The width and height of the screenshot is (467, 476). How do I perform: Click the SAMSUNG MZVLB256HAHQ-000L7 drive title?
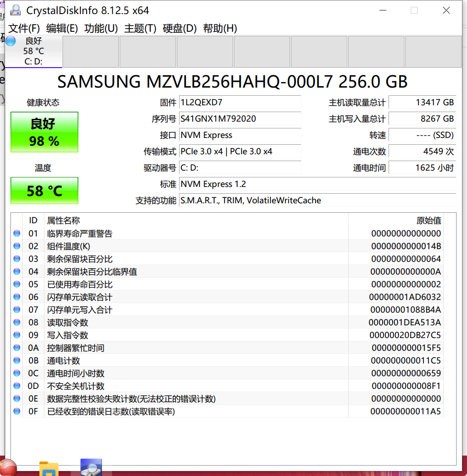click(232, 82)
